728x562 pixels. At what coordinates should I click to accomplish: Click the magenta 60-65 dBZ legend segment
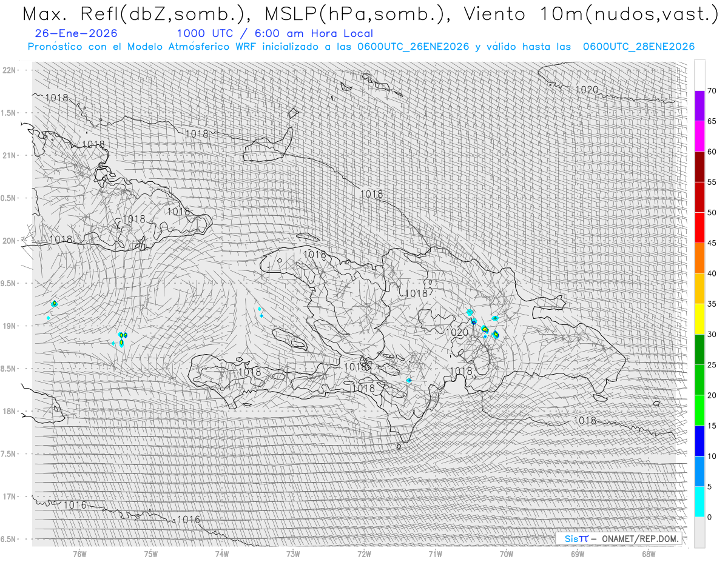(699, 136)
